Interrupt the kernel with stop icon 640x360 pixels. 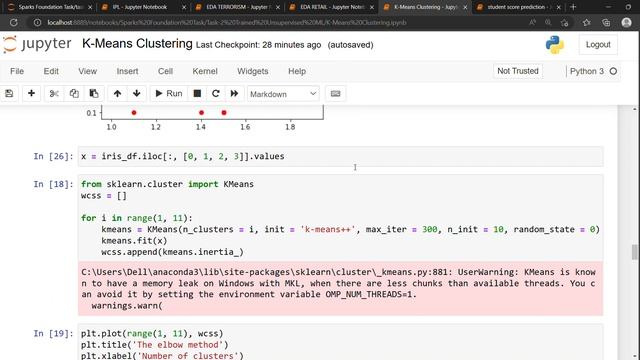click(197, 93)
